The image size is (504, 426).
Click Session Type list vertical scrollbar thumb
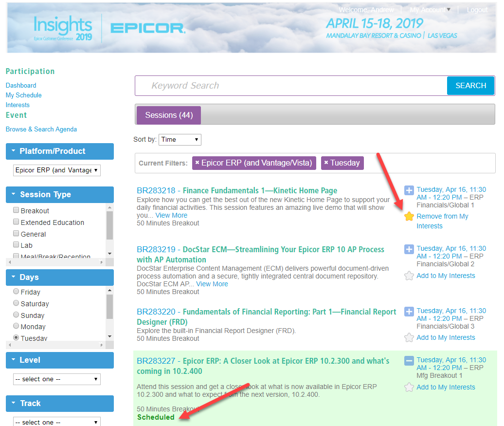[109, 225]
